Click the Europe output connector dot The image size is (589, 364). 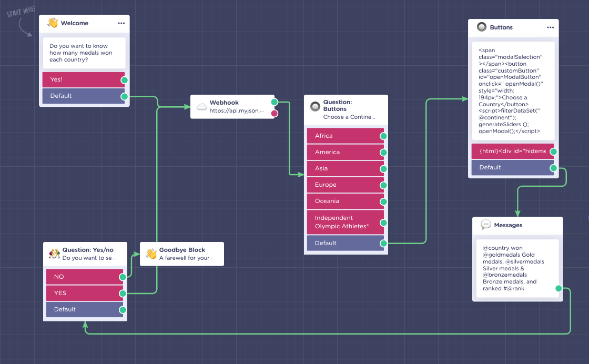383,185
